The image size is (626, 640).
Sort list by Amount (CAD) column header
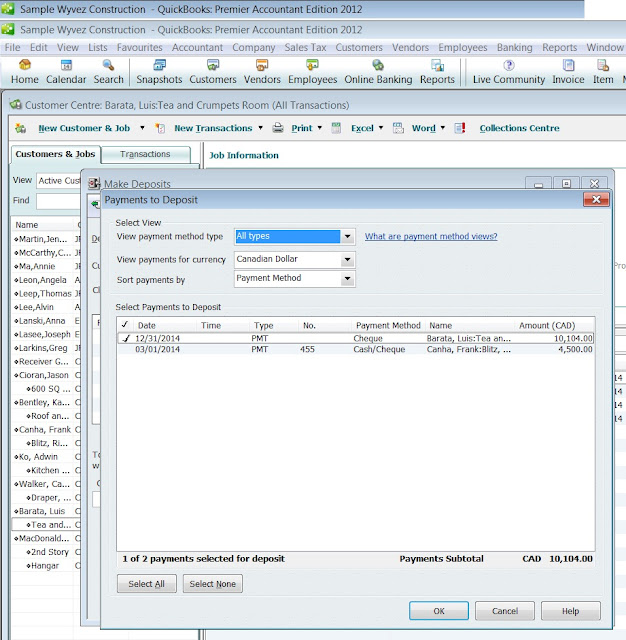pos(547,325)
